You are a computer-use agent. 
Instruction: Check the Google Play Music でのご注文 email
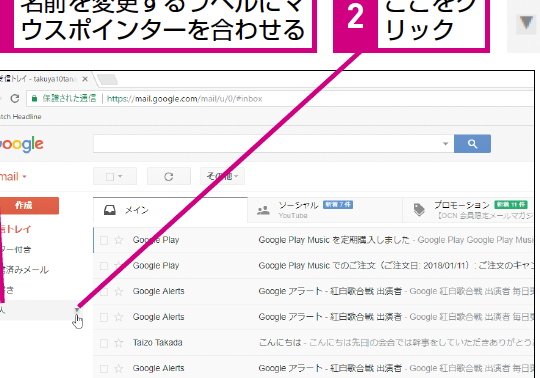tap(104, 266)
